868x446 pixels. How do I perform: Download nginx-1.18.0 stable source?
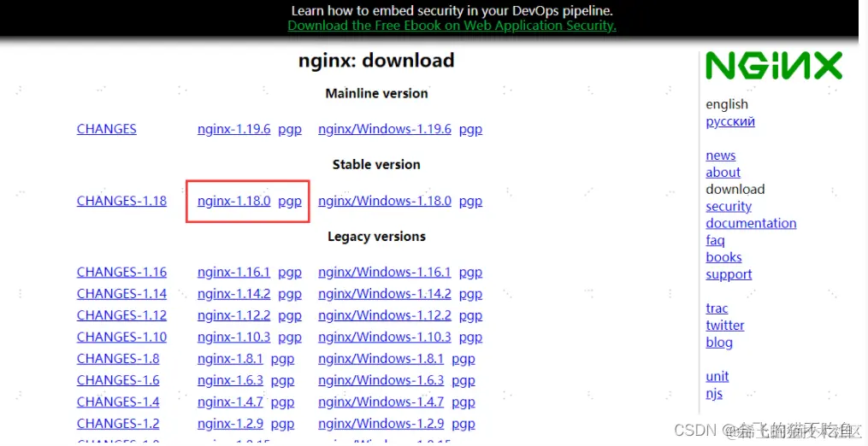[233, 201]
